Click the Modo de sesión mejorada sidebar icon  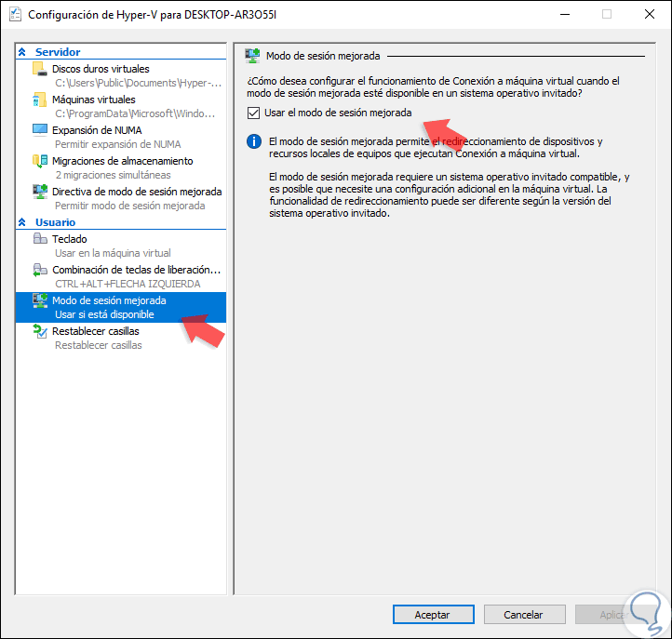(x=40, y=300)
